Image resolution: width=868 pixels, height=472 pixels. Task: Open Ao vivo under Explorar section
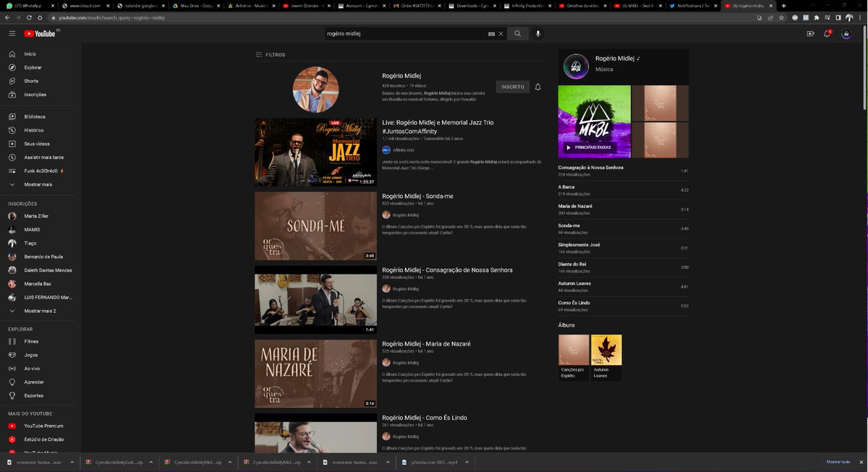click(41, 368)
